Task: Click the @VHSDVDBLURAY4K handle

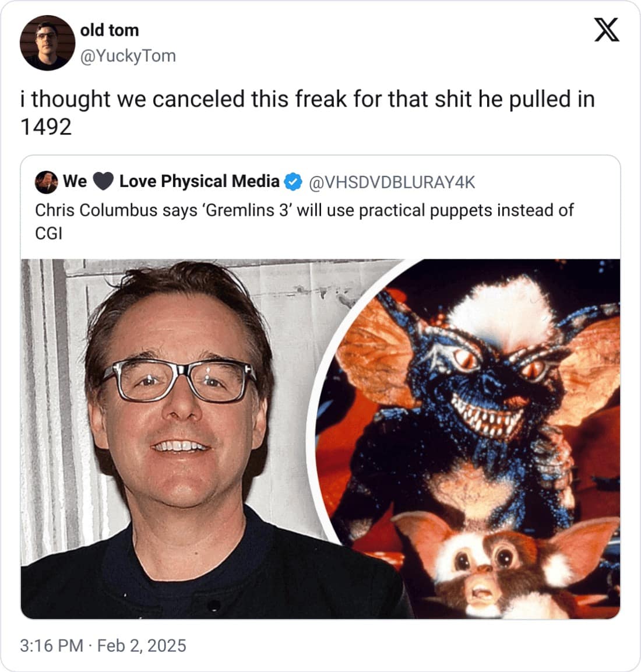Action: point(392,182)
